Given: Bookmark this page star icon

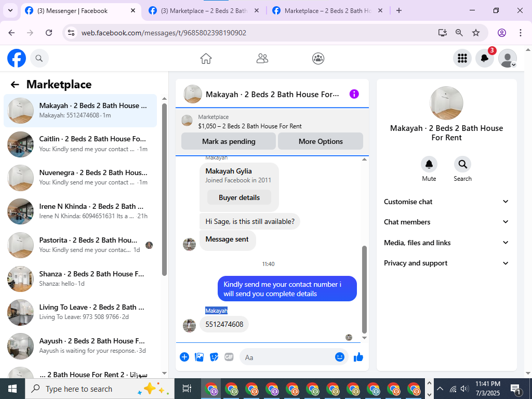Looking at the screenshot, I should pyautogui.click(x=476, y=33).
